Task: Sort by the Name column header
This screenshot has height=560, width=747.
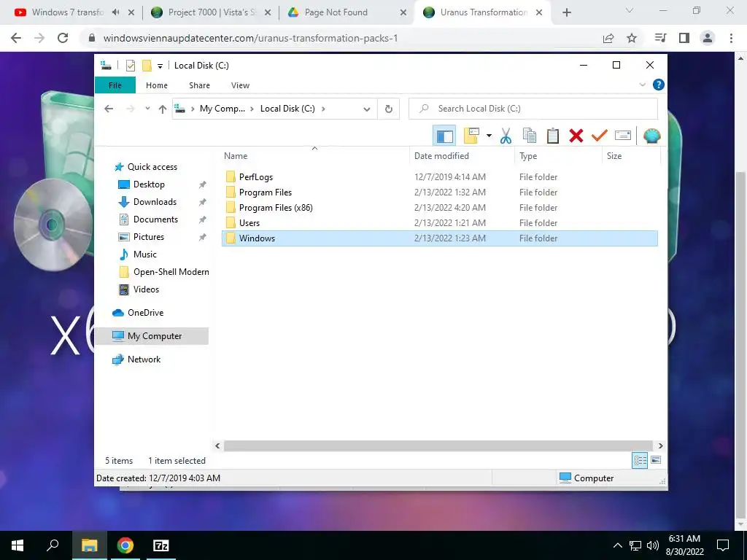Action: click(314, 156)
